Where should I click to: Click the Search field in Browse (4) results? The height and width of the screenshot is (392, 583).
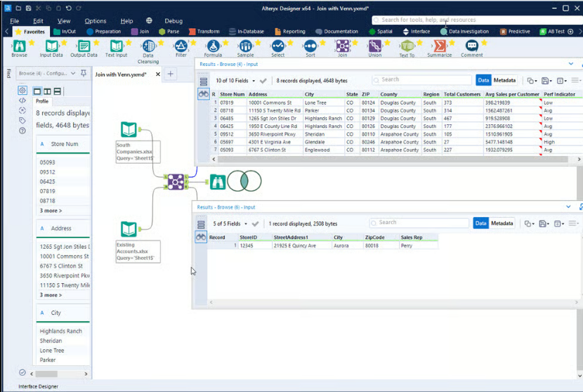coord(422,79)
